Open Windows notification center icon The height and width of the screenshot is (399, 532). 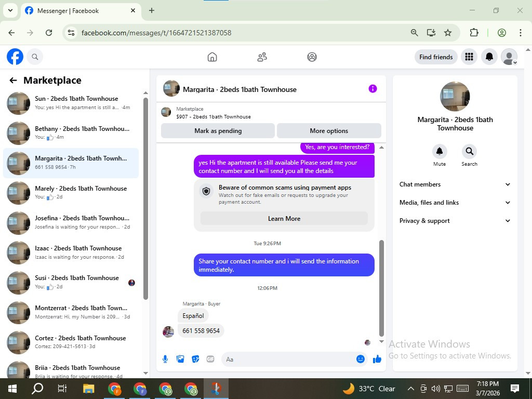tap(514, 389)
